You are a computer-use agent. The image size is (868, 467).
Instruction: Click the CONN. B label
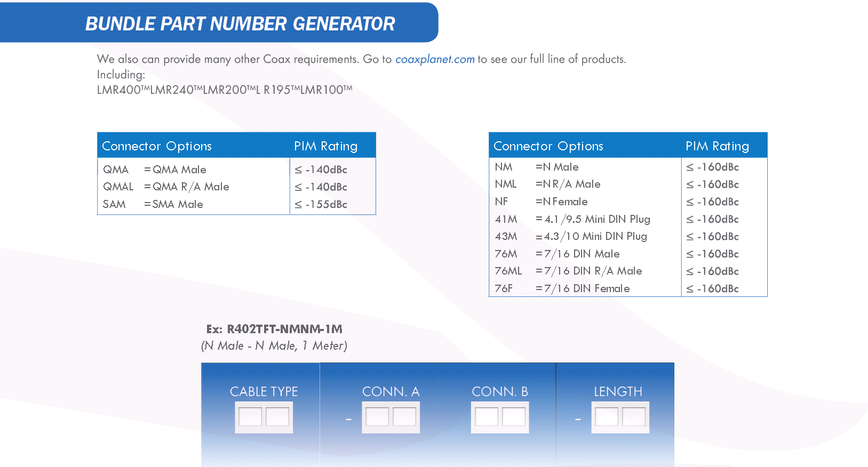click(500, 391)
